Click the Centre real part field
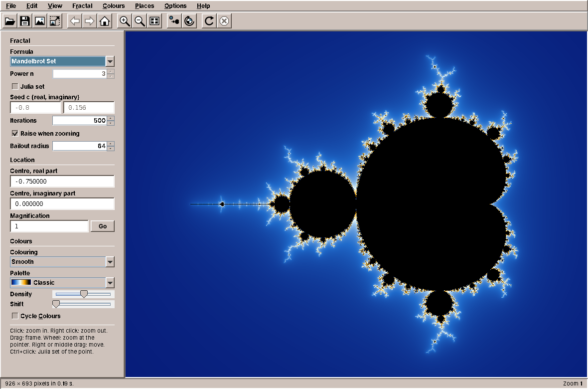The height and width of the screenshot is (389, 588). [62, 182]
